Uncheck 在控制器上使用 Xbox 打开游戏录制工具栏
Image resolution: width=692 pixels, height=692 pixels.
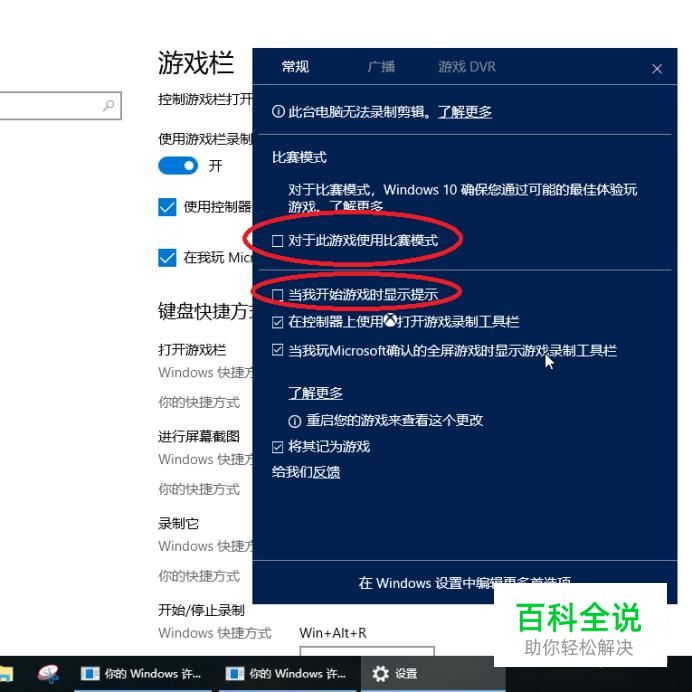[277, 323]
